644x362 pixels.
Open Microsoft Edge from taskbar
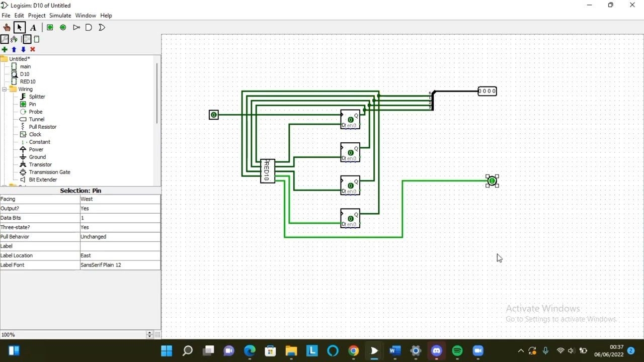click(x=250, y=350)
